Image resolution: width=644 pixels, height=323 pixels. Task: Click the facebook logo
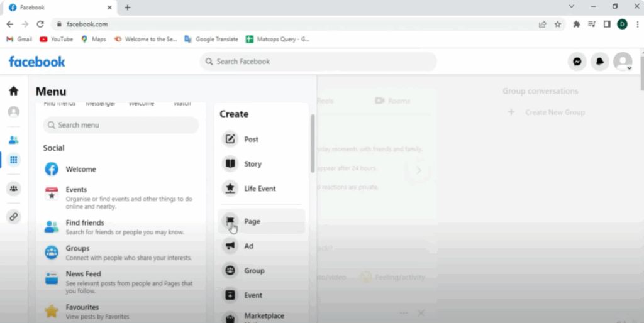(x=37, y=62)
